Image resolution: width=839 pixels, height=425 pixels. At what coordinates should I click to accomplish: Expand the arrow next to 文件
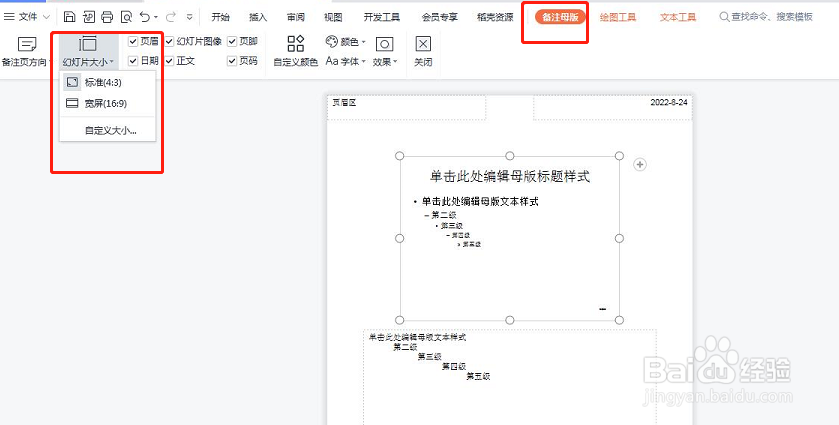click(46, 17)
